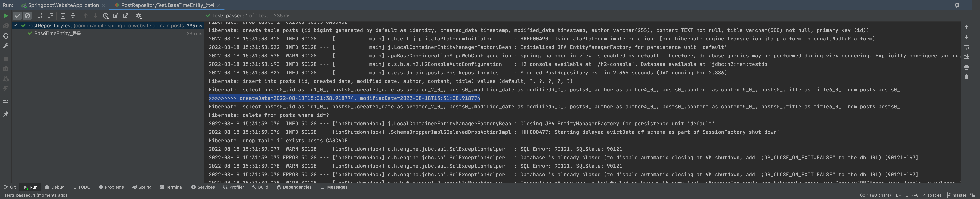
Task: Toggle auto-test rerun icon in sidebar
Action: [x=6, y=36]
